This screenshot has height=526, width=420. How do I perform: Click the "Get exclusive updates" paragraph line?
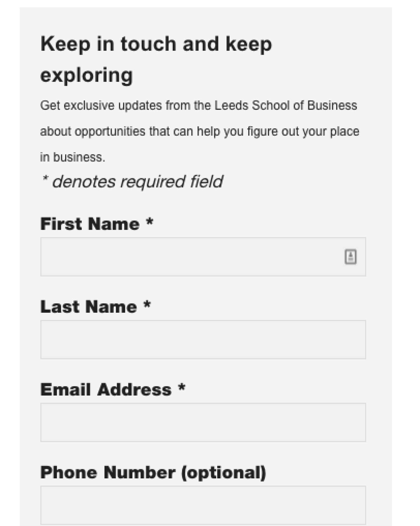pyautogui.click(x=199, y=106)
